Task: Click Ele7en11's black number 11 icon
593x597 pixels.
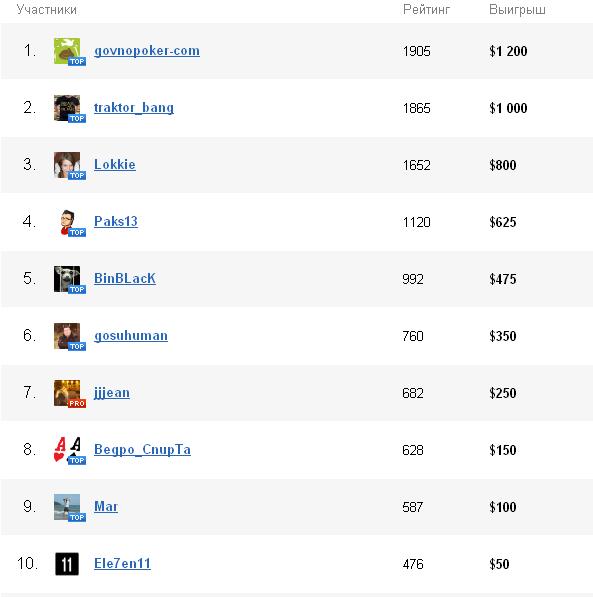Action: [x=67, y=564]
